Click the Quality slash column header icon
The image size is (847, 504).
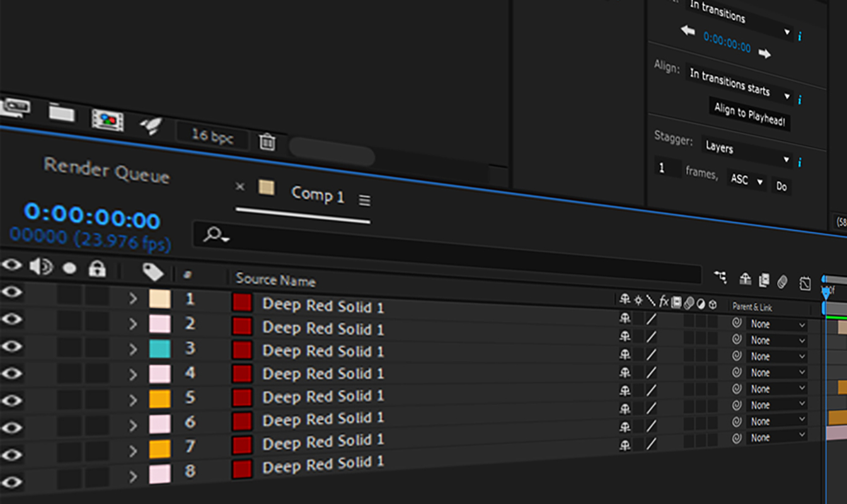click(x=650, y=302)
